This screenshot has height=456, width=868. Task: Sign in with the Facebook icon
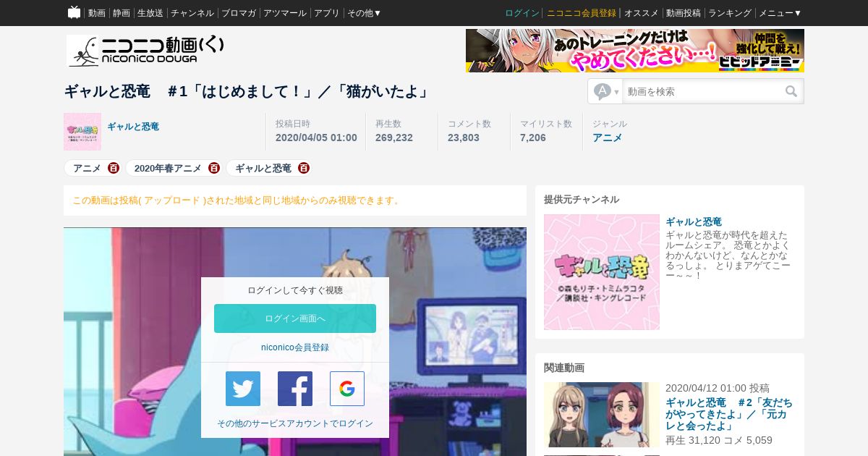pyautogui.click(x=295, y=389)
